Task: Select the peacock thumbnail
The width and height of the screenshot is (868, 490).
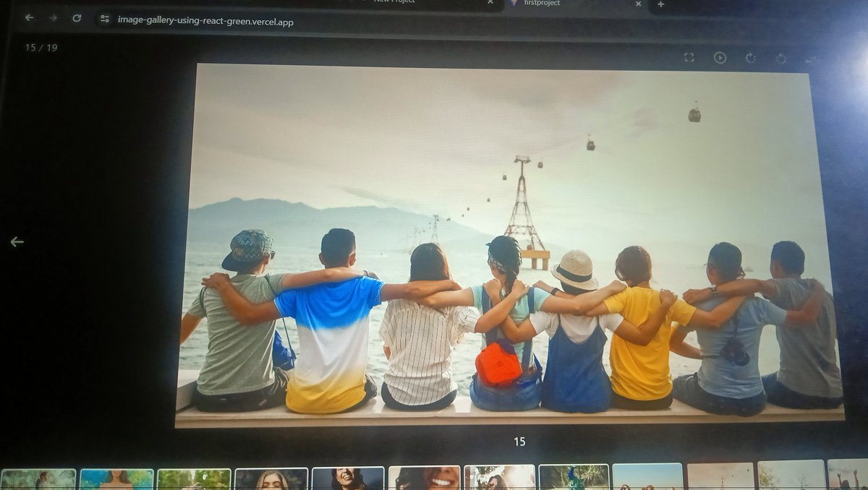Action: coord(575,476)
